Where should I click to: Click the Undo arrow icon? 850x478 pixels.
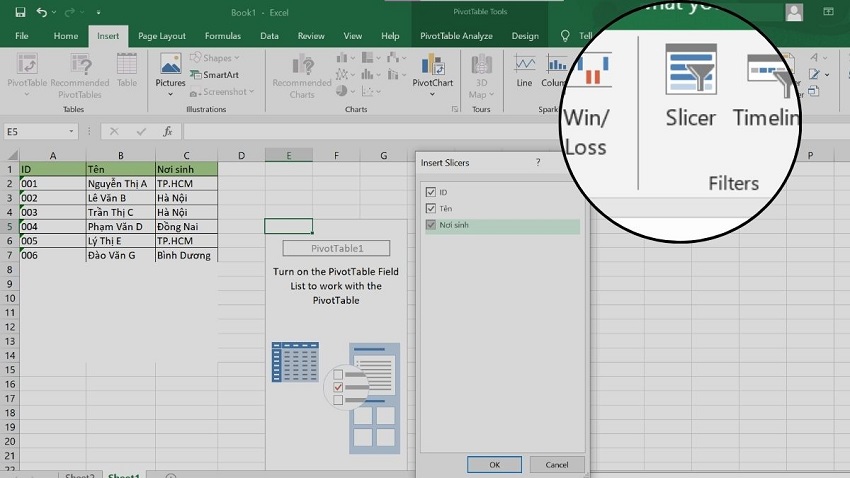click(x=42, y=13)
